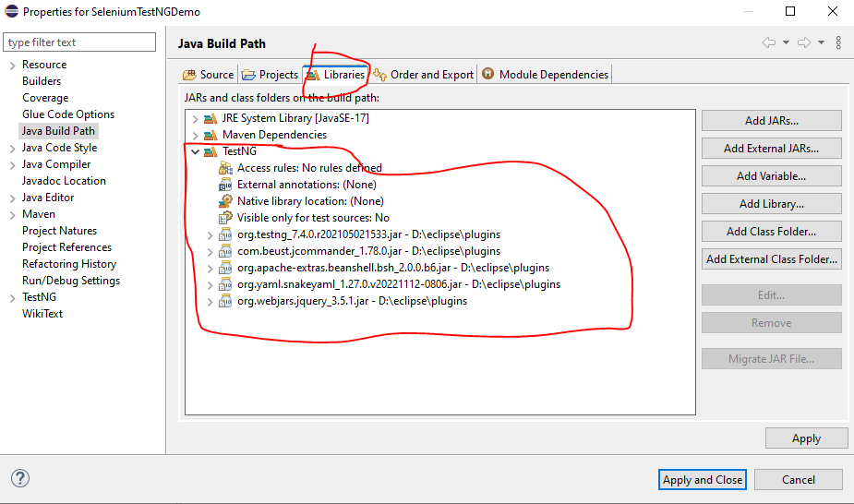Open the back history dropdown arrow

pos(786,42)
